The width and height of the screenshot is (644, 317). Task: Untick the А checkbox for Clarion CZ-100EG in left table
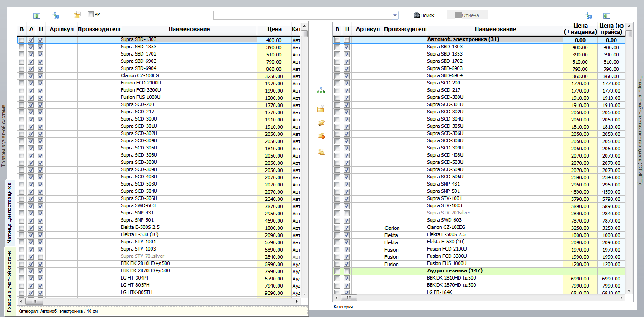pyautogui.click(x=31, y=76)
